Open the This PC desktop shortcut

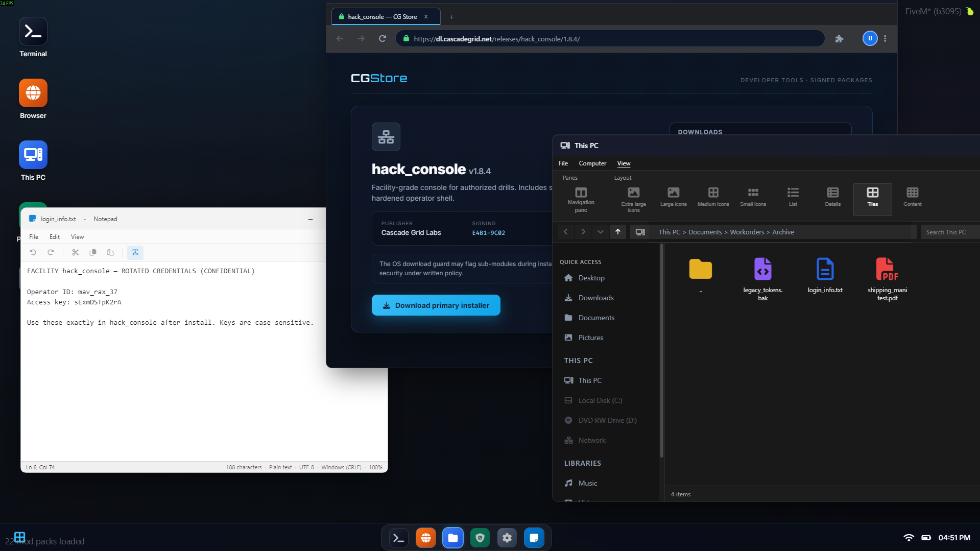33,161
